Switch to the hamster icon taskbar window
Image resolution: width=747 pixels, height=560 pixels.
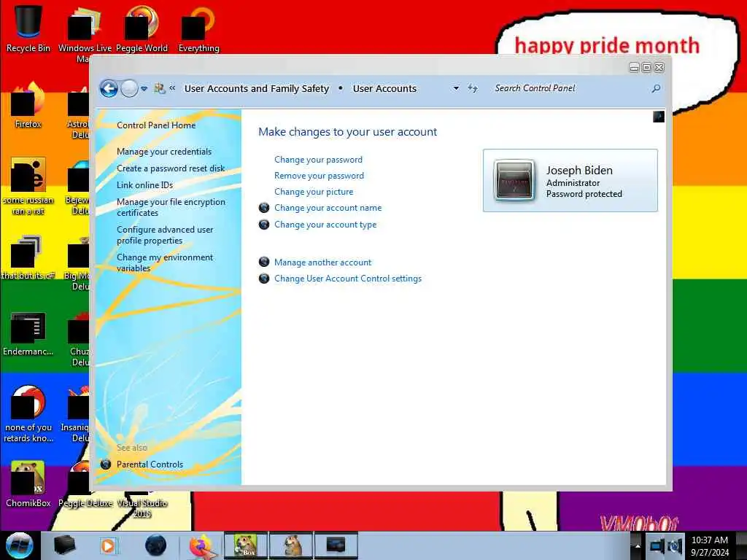[291, 545]
